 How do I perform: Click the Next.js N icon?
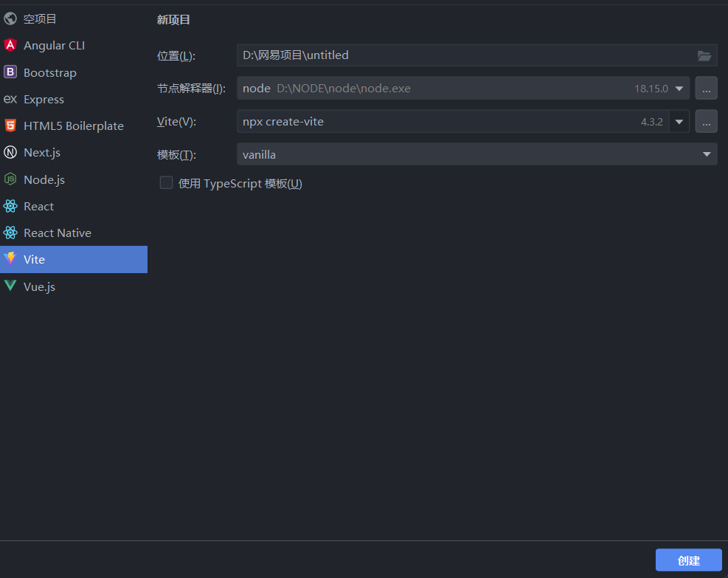point(10,152)
